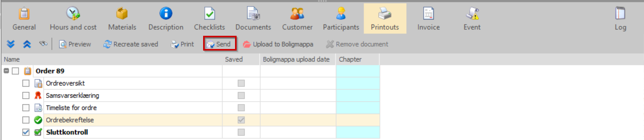
Task: Click the Name column header
Action: (112, 59)
